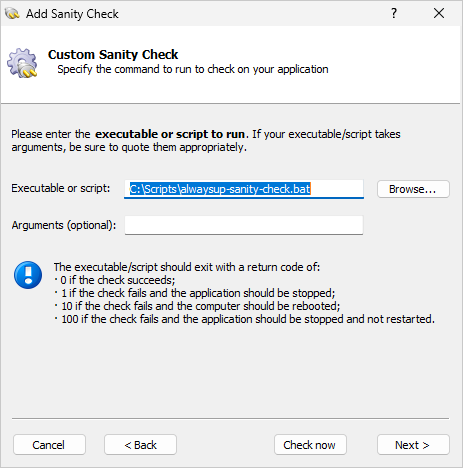Click the Custom Sanity Check heading
The width and height of the screenshot is (463, 468).
113,55
